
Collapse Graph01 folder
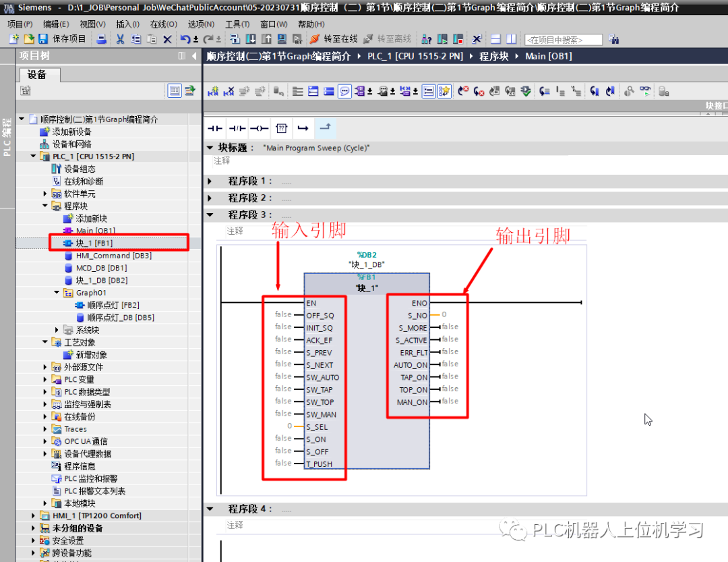click(x=57, y=292)
